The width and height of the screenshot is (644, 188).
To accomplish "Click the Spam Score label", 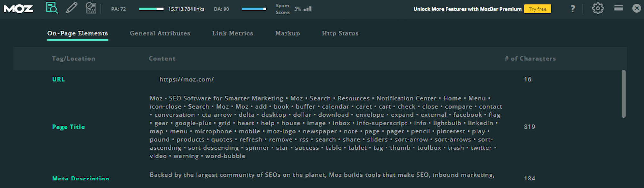I will (283, 9).
